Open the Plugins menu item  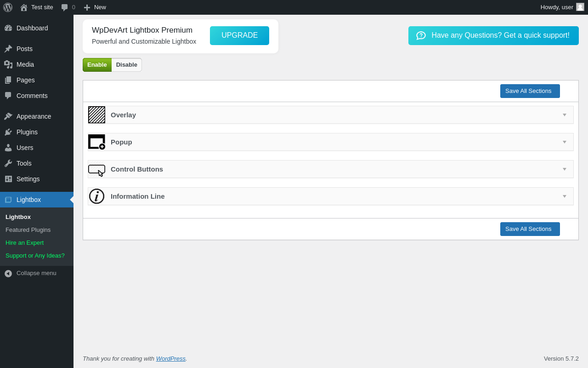(x=37, y=132)
